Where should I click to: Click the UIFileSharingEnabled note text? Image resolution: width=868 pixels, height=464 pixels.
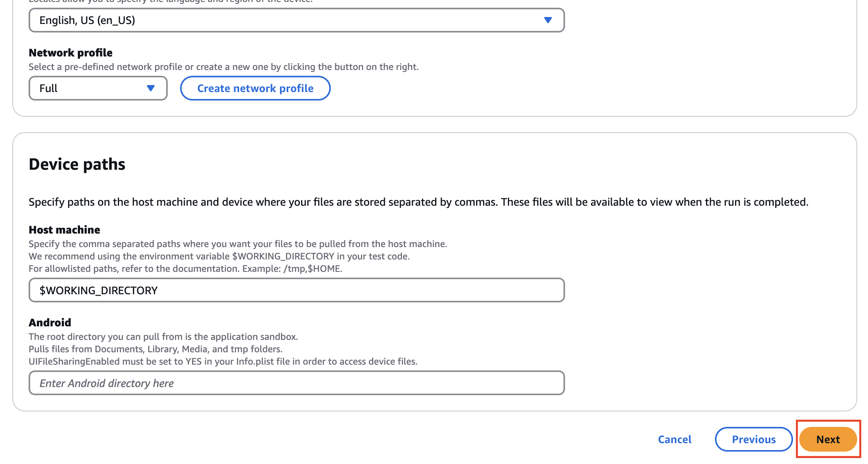(x=223, y=362)
